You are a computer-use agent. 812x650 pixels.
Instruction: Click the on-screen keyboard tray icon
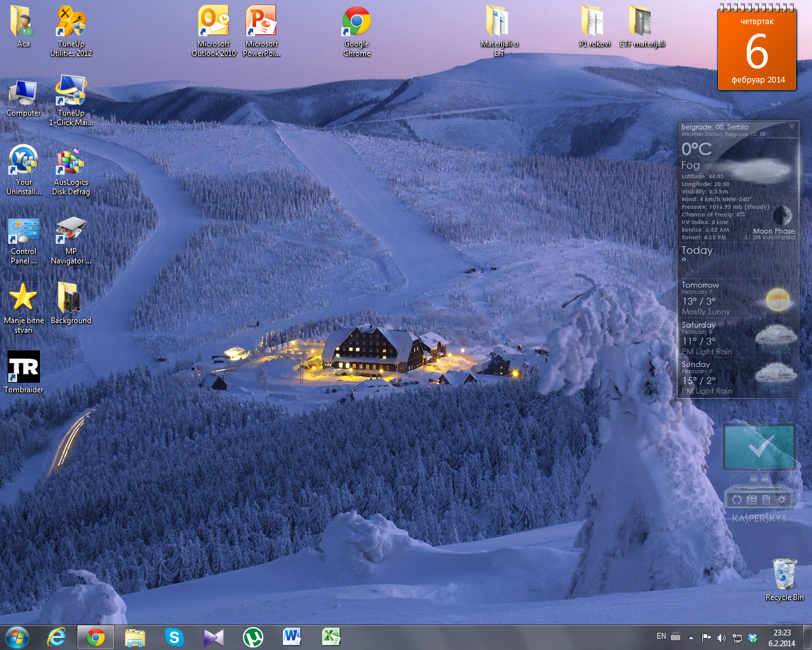[x=676, y=637]
